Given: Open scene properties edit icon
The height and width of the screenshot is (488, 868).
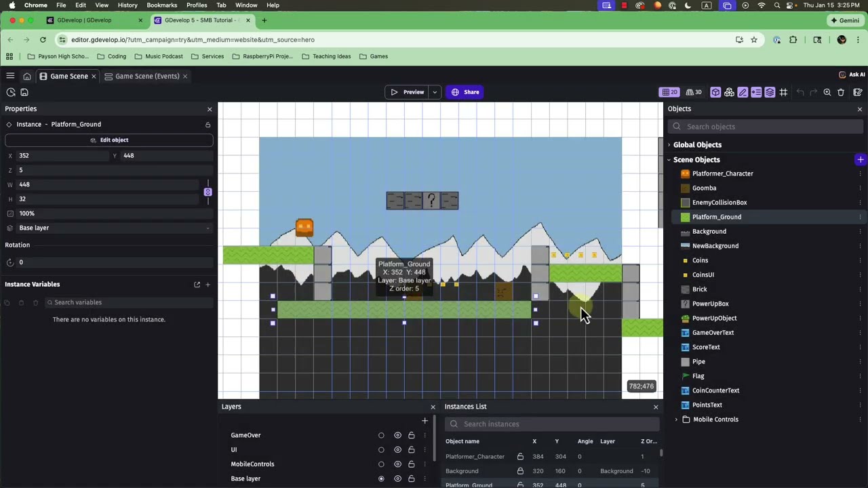Looking at the screenshot, I should pos(858,92).
